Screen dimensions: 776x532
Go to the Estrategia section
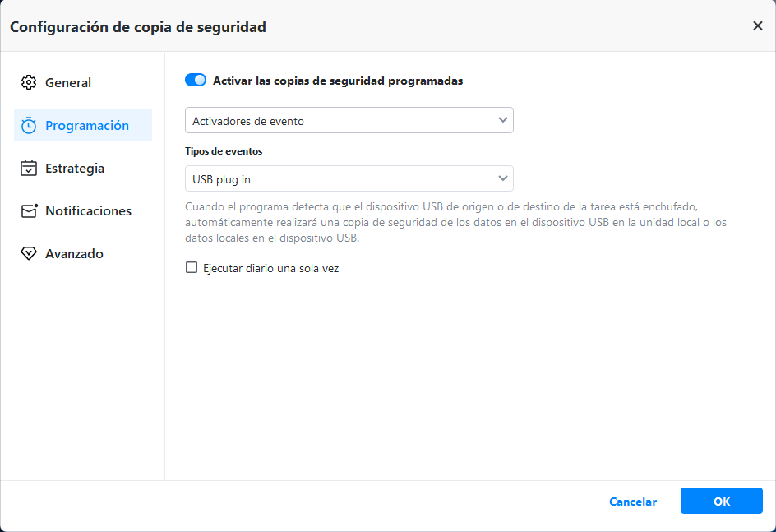(75, 169)
